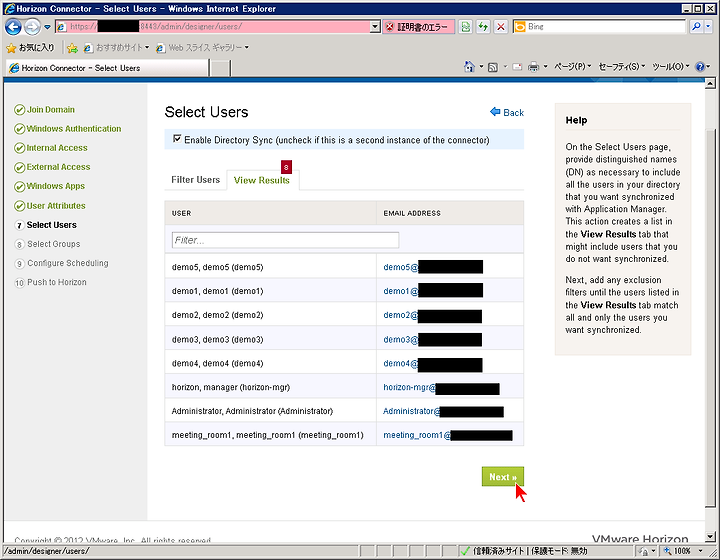Click the red stop loading icon
This screenshot has height=560, width=720.
click(501, 27)
